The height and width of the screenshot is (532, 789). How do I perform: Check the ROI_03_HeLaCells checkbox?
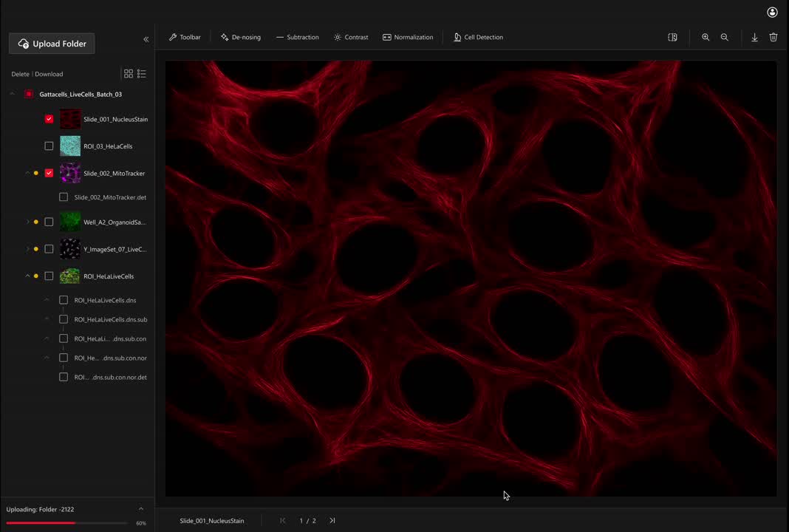pyautogui.click(x=49, y=146)
